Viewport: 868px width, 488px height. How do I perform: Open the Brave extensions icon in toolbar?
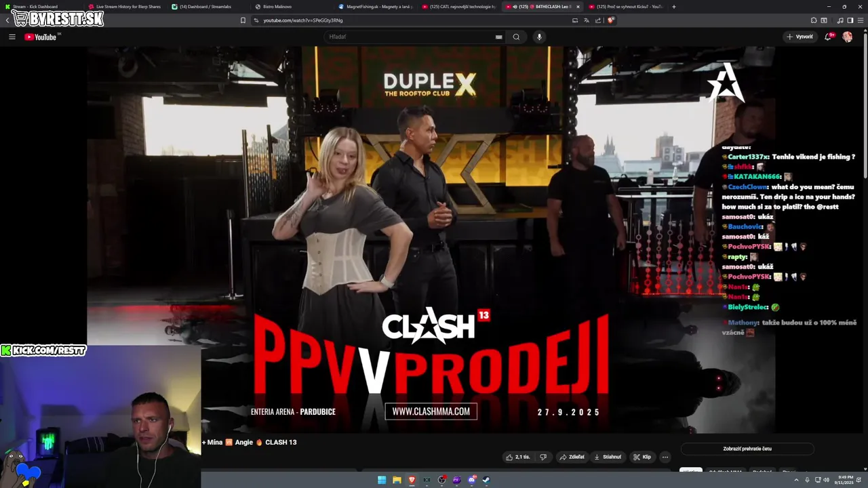pos(814,20)
